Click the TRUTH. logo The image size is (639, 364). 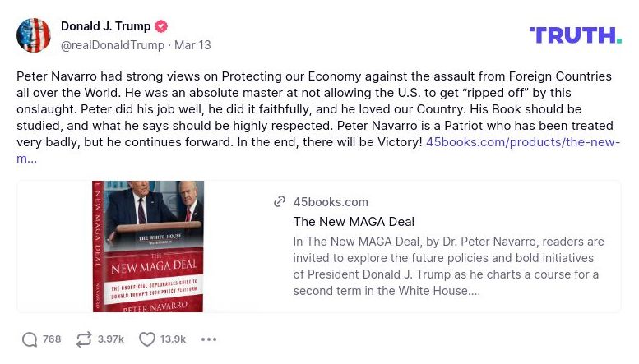575,35
